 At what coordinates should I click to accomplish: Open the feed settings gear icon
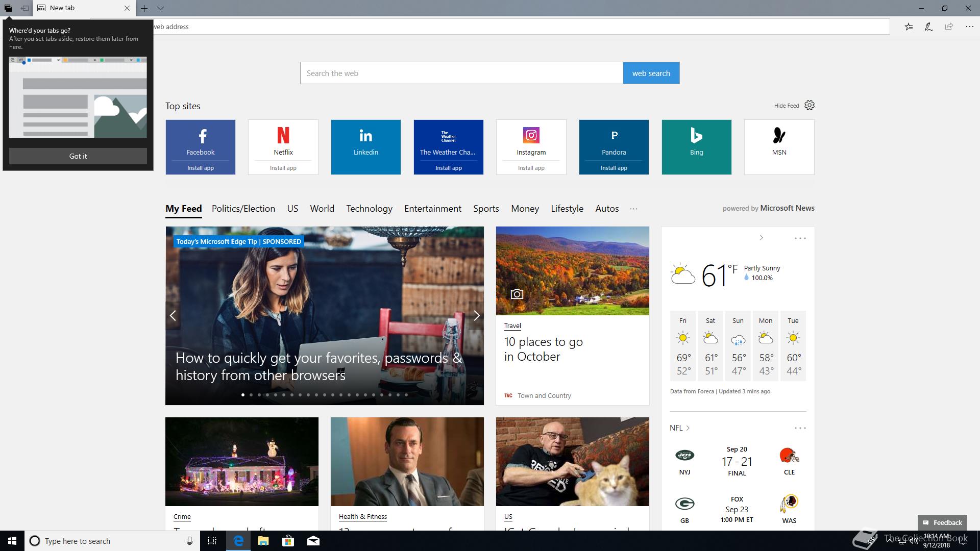pos(810,105)
